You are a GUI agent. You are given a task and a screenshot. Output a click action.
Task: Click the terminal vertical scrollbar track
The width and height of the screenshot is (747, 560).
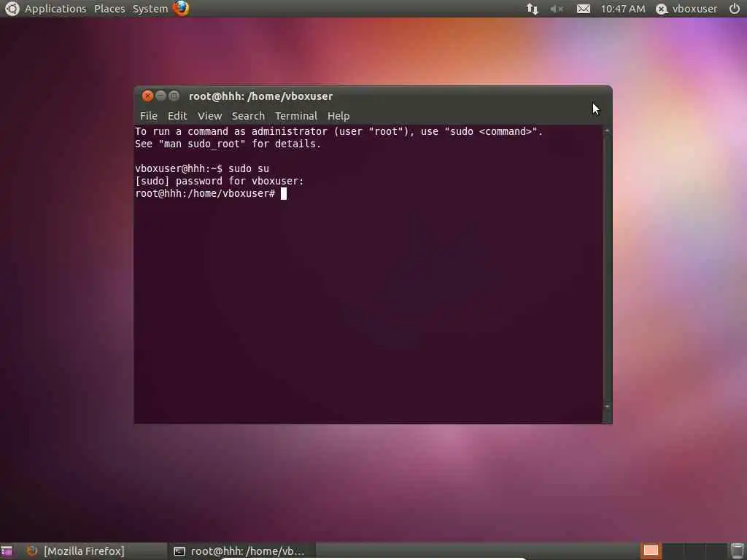pyautogui.click(x=607, y=268)
